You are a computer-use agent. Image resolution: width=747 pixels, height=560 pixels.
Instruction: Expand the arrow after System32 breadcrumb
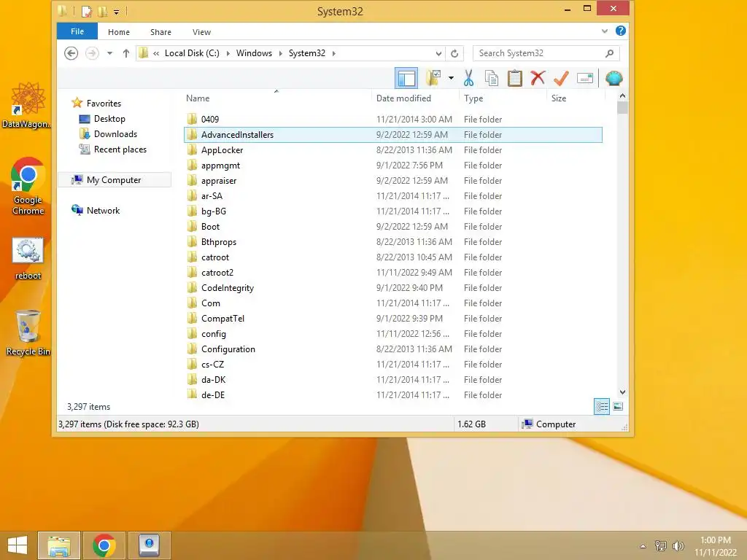(333, 53)
